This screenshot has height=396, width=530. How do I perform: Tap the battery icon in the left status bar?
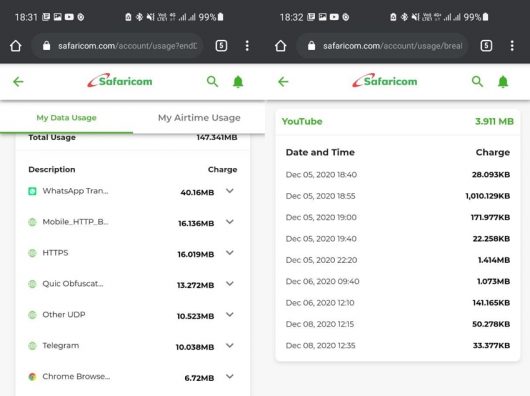pyautogui.click(x=220, y=17)
